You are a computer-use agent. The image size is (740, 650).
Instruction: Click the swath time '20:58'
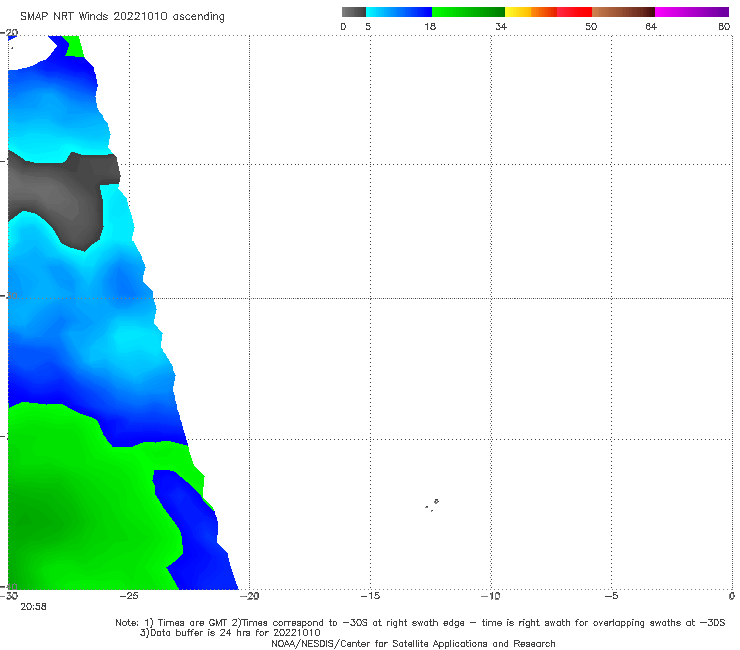33,607
